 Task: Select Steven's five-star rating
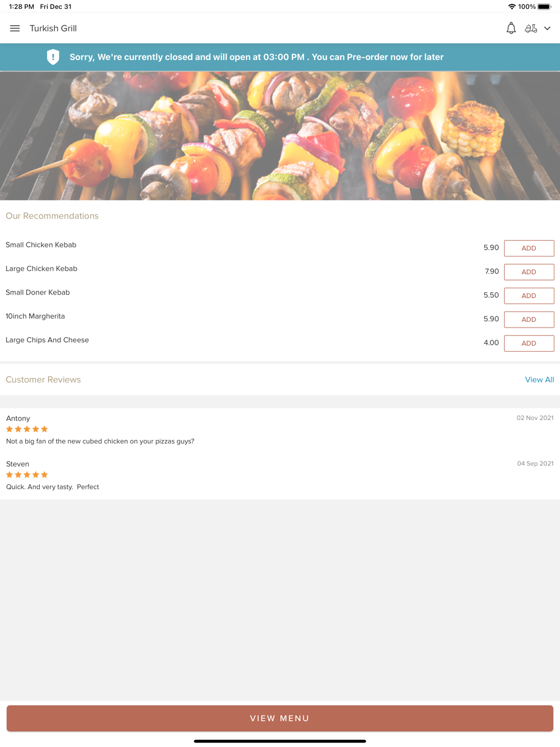27,475
